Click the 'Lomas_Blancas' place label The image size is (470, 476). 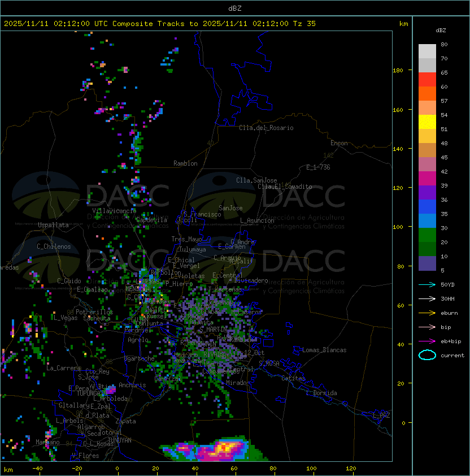tap(324, 350)
